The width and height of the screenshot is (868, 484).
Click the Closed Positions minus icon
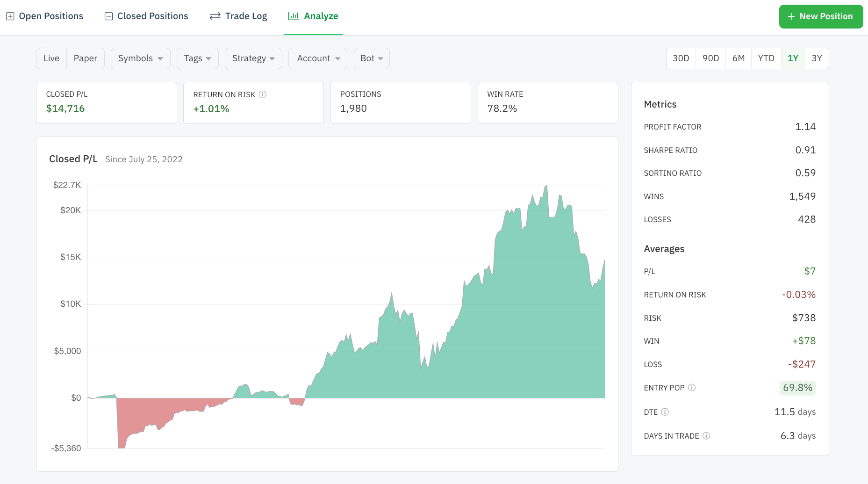108,16
